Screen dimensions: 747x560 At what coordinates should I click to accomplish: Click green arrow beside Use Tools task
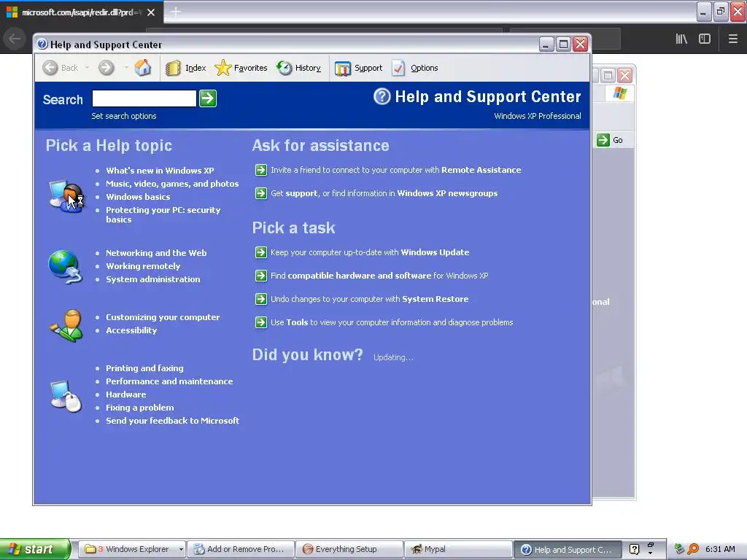tap(261, 322)
